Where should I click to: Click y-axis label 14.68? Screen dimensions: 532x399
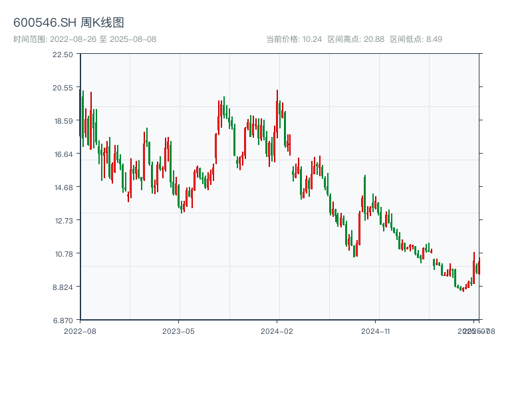63,188
